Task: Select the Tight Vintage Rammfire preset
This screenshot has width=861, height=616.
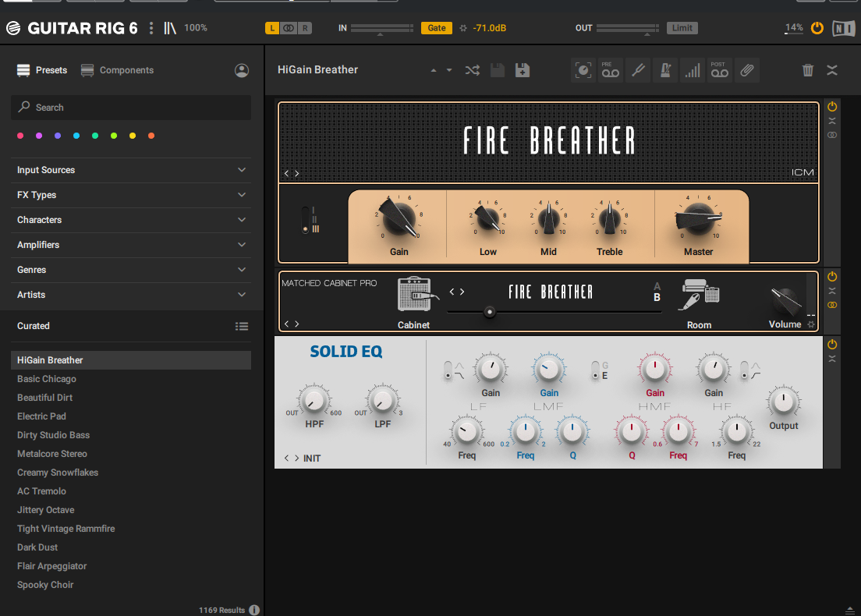Action: click(x=131, y=529)
